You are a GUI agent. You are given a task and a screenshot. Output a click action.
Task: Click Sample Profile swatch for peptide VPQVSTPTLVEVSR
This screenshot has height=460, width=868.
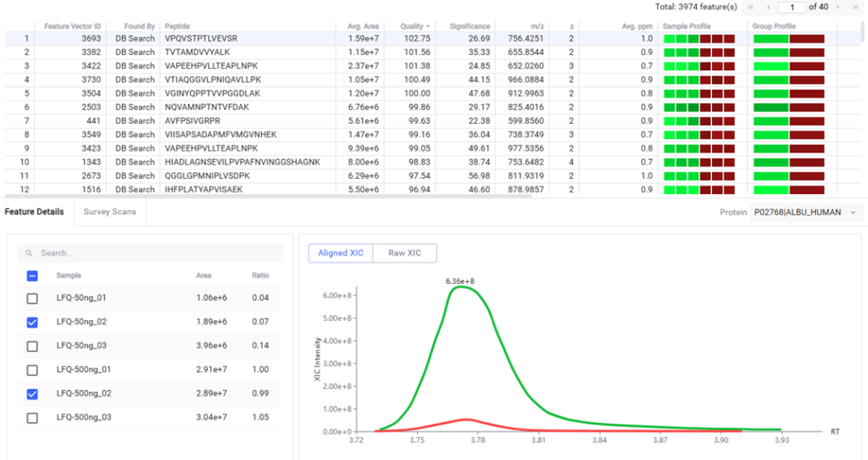click(x=698, y=38)
